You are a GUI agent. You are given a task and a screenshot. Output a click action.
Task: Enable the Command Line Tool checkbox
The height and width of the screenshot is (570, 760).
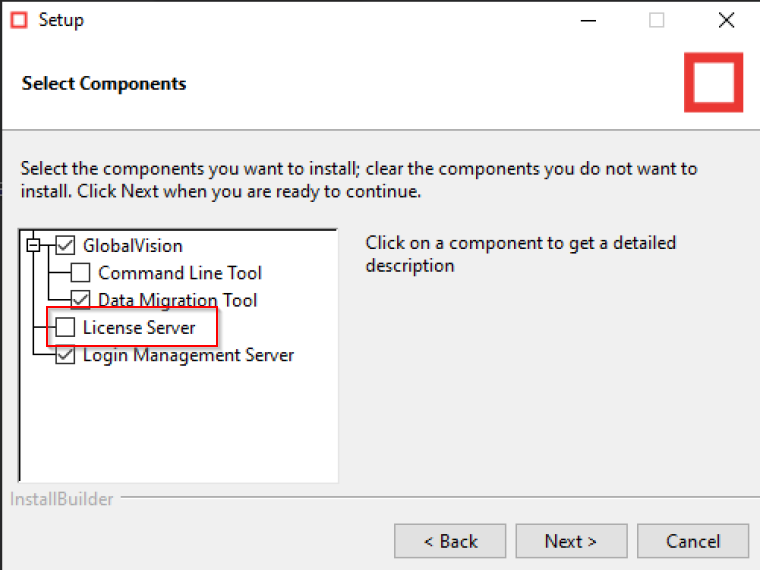81,272
